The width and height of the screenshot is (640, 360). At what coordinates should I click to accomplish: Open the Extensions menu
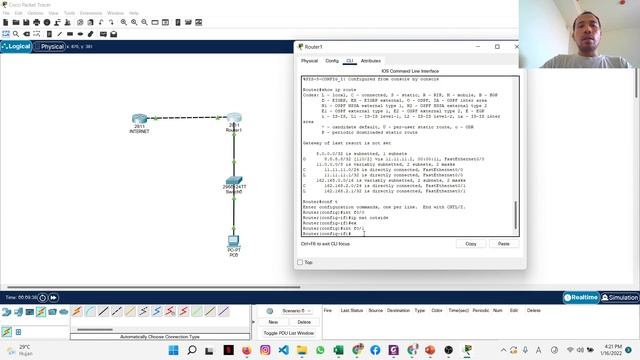91,13
